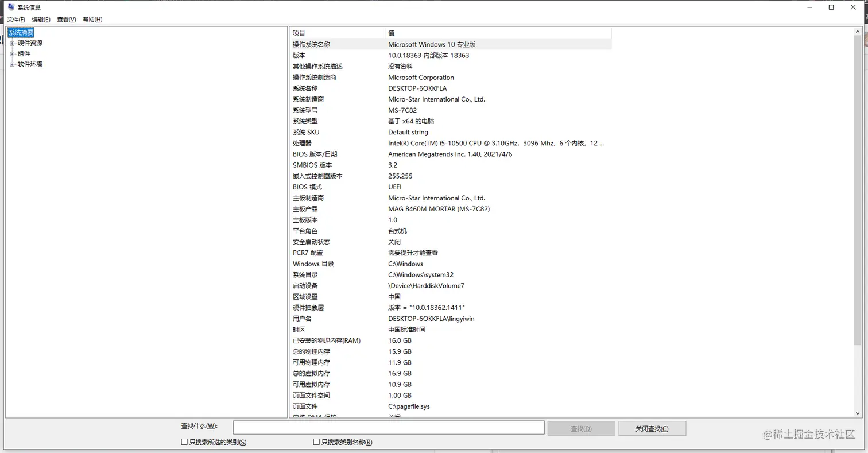Screen dimensions: 868x453
Task: Click the 255.255 controller version value
Action: click(400, 176)
